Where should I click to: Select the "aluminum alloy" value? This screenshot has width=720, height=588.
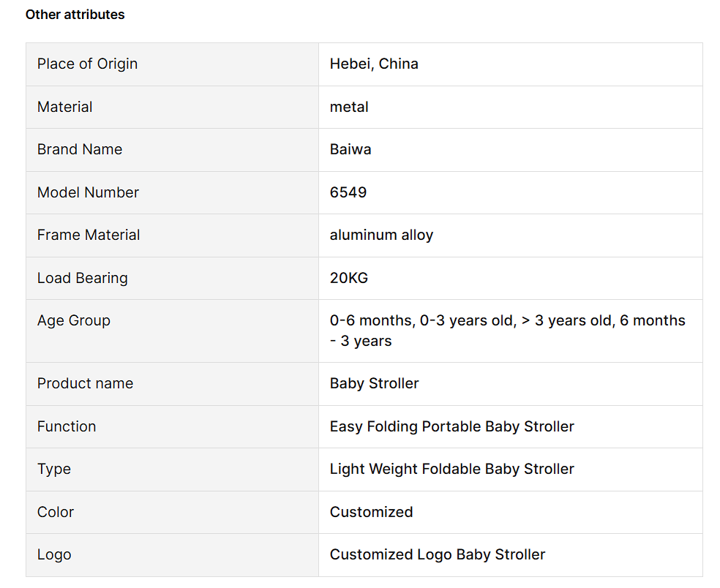coord(381,235)
